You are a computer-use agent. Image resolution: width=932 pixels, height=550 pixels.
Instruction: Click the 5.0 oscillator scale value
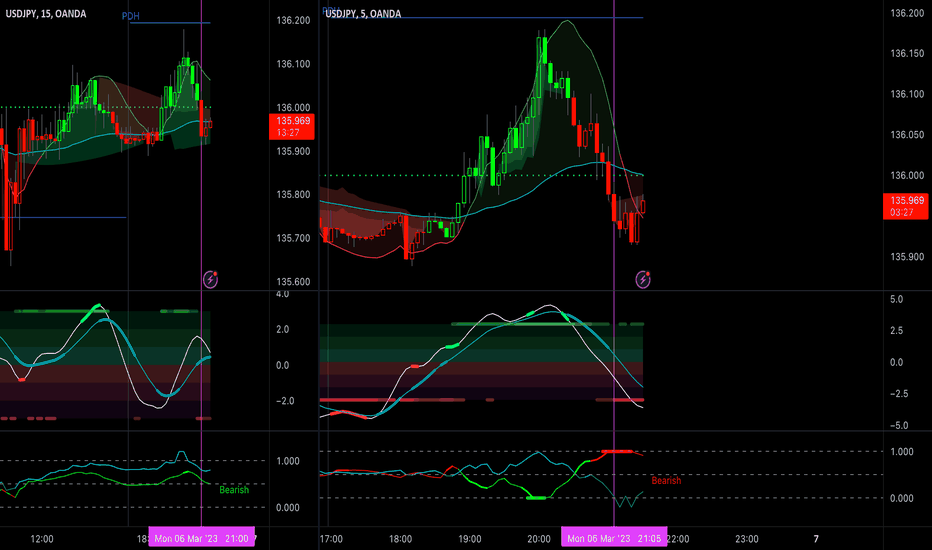click(896, 299)
